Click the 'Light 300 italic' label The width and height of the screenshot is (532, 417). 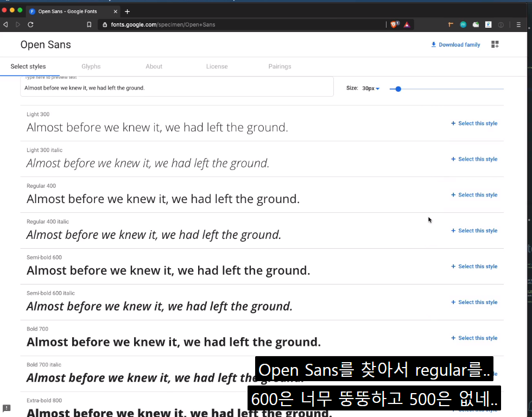tap(45, 150)
